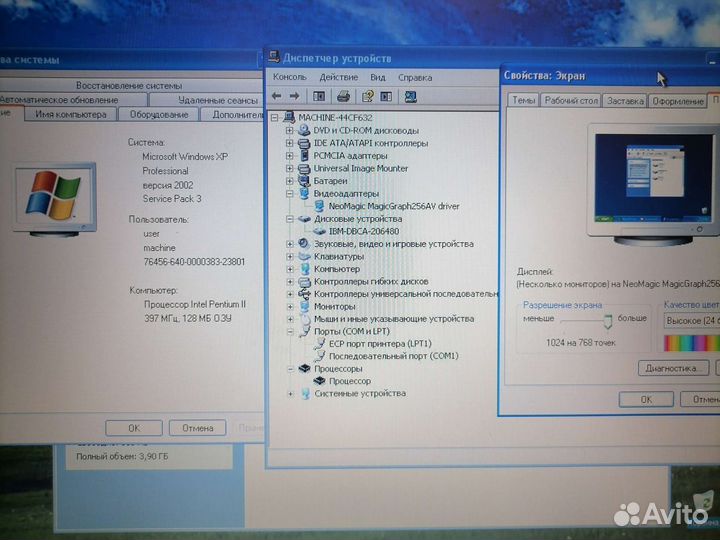Select the Процессор device entry
This screenshot has width=720, height=540.
point(350,381)
